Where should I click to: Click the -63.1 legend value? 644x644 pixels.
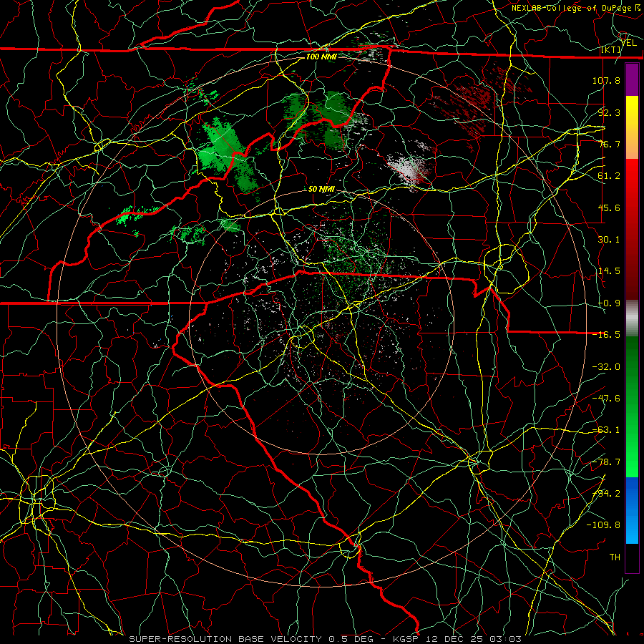(606, 430)
